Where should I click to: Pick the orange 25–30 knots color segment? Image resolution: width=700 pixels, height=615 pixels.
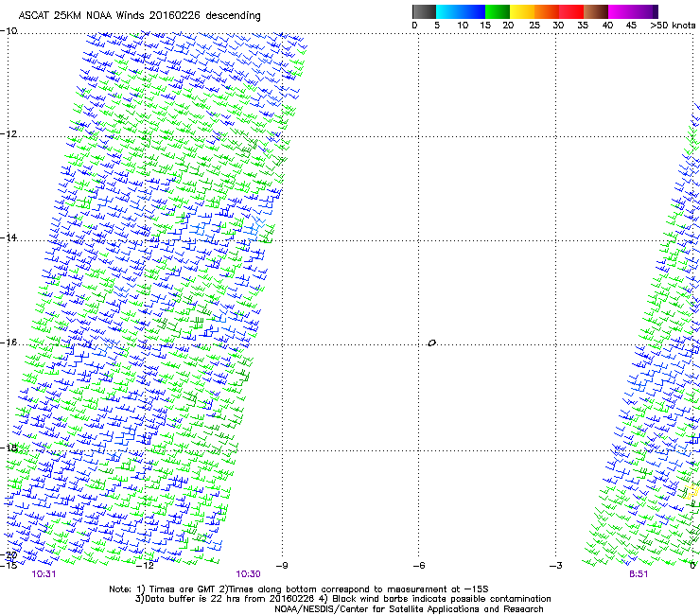click(547, 11)
